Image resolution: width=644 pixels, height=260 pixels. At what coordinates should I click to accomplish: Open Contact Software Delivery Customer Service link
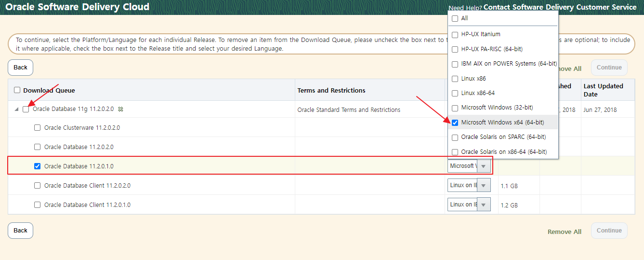560,7
